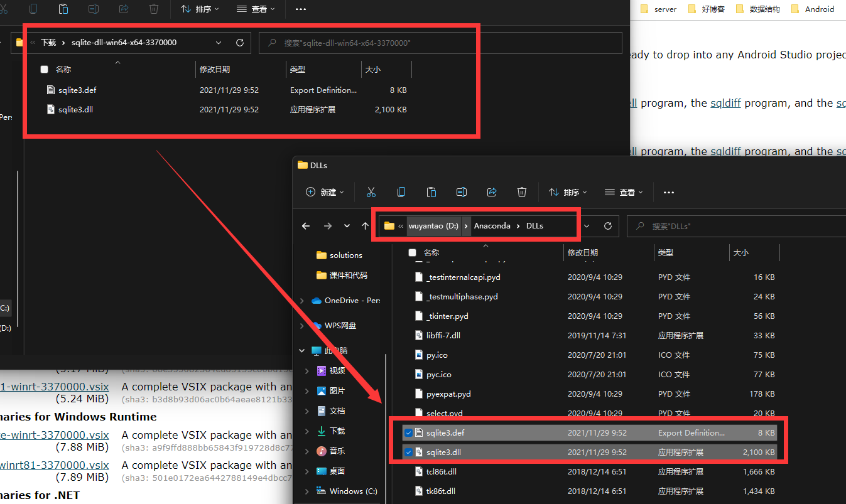Toggle select-all checkbox in sqlite-dll window header
The image size is (846, 504).
tap(44, 69)
